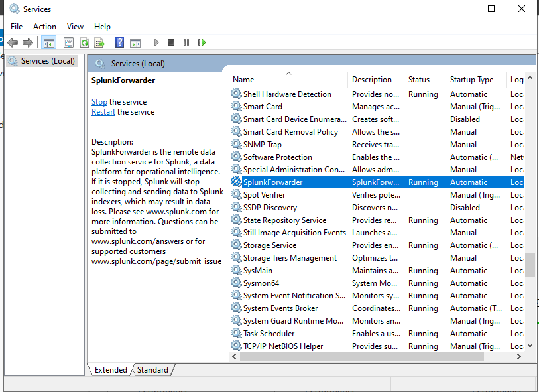539x392 pixels.
Task: Select the Smart Card Device Enumeration service
Action: point(377,119)
